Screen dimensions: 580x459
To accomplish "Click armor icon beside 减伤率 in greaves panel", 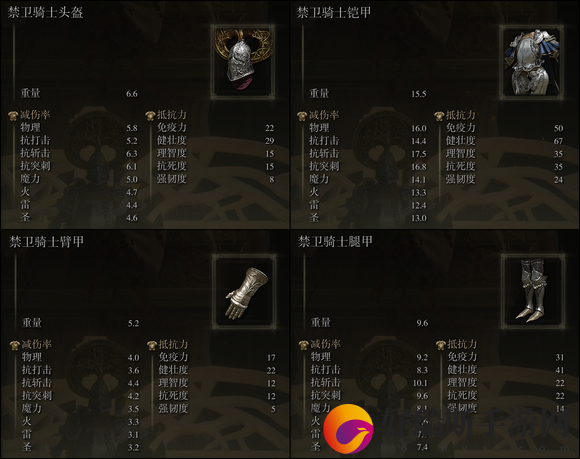I will pos(303,345).
